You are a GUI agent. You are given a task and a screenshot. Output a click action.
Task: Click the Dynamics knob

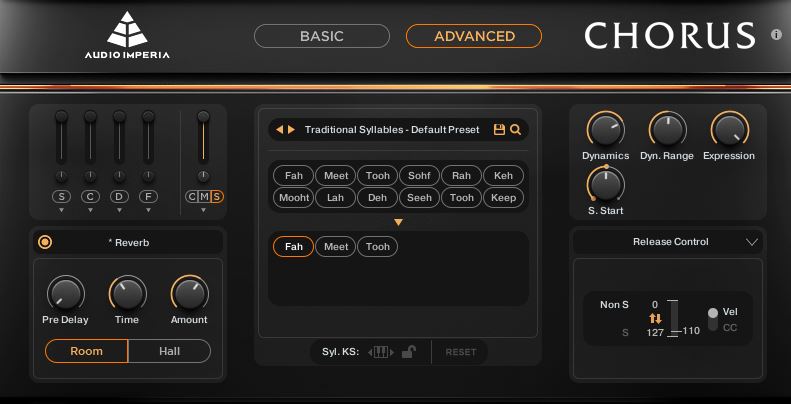coord(604,129)
